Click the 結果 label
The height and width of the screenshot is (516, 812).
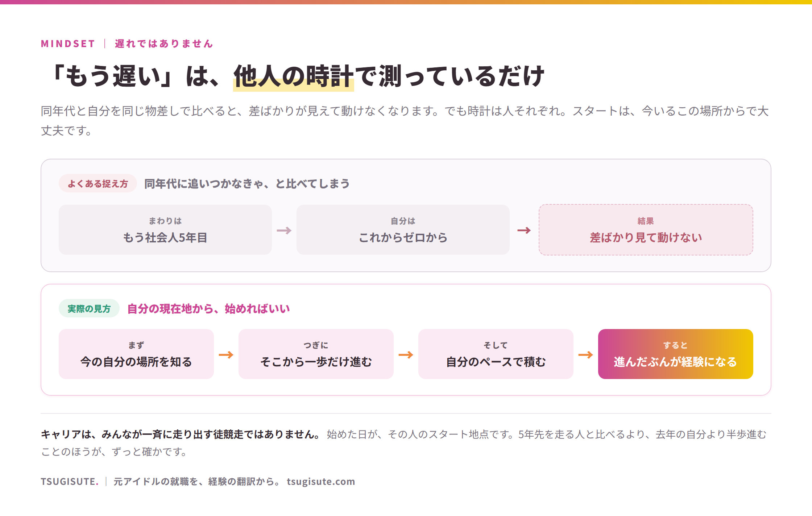646,221
